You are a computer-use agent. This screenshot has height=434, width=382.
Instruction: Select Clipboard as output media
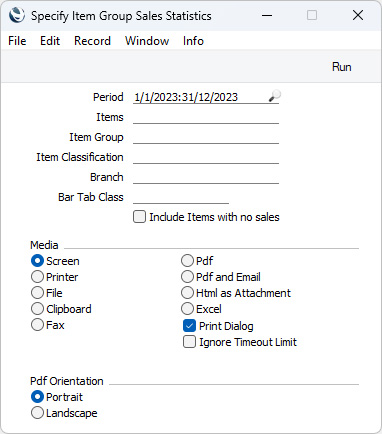pyautogui.click(x=37, y=309)
